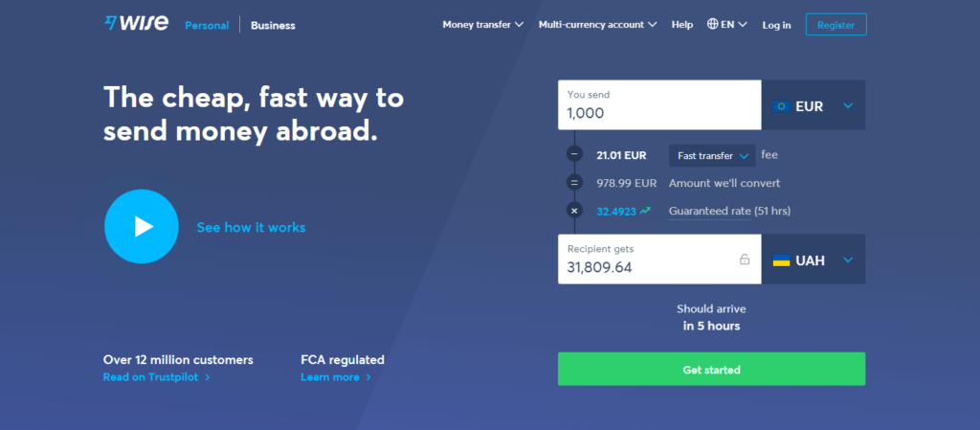Viewport: 980px width, 430px height.
Task: Open the UAH currency dropdown
Action: pyautogui.click(x=813, y=260)
